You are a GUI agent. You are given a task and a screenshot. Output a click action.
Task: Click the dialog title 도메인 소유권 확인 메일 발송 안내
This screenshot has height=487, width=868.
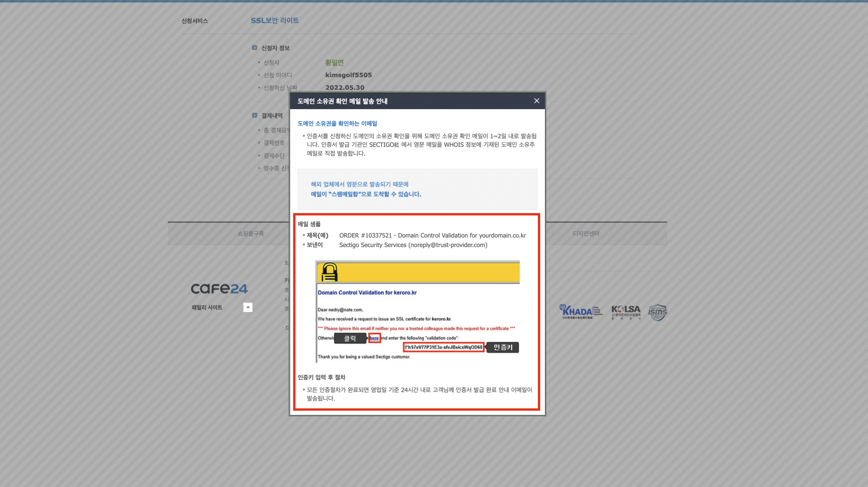(x=342, y=101)
